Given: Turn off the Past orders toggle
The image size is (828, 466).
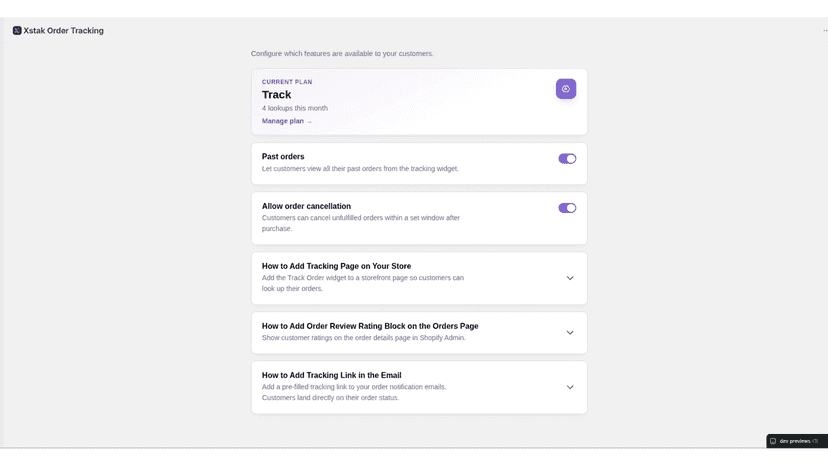Looking at the screenshot, I should tap(567, 159).
